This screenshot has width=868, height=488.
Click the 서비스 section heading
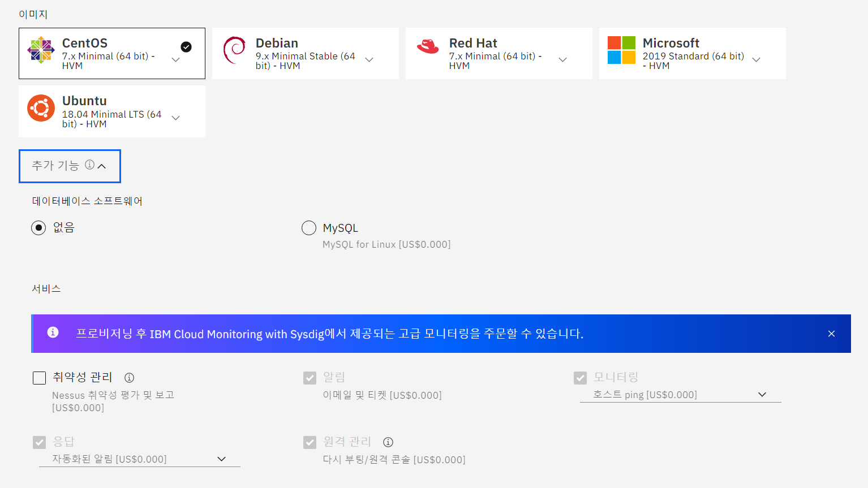tap(46, 289)
